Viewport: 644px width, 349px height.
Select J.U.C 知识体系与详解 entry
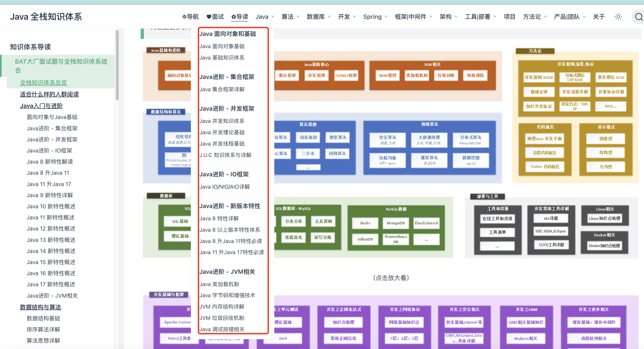pyautogui.click(x=225, y=155)
